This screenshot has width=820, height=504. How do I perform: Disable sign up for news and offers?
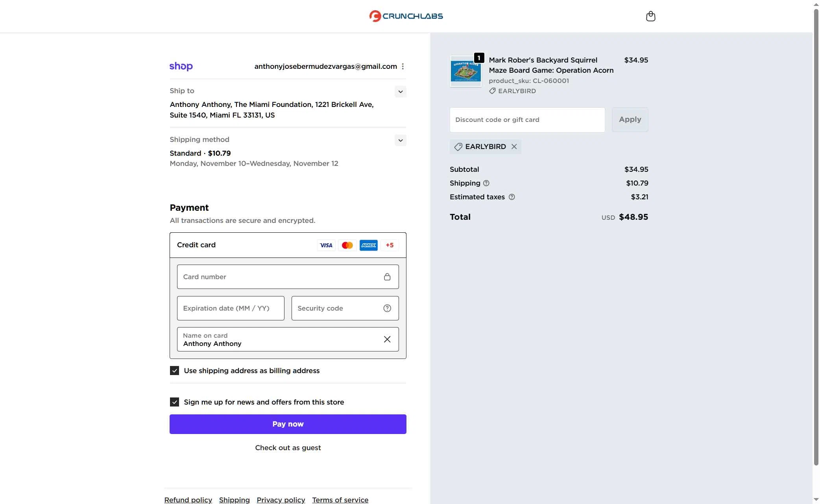(174, 402)
